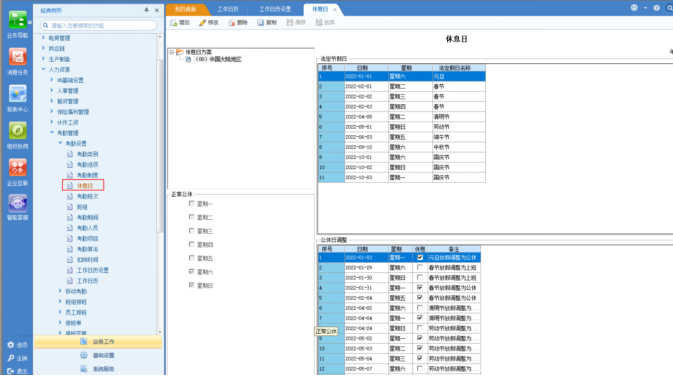Collapse the 人力资源 tree node
673x376 pixels.
[x=43, y=69]
